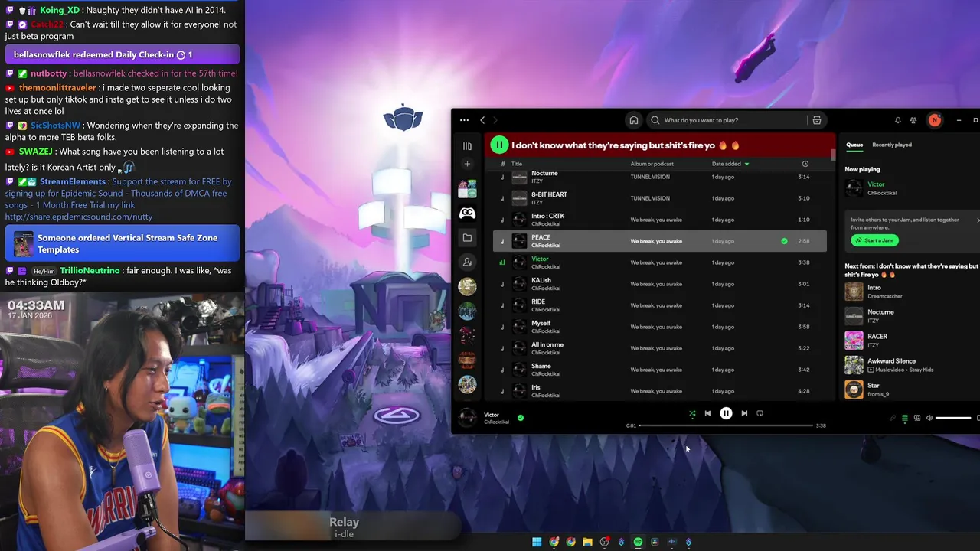This screenshot has width=980, height=551.
Task: Open Friend Activity icon next to bell
Action: tap(913, 120)
